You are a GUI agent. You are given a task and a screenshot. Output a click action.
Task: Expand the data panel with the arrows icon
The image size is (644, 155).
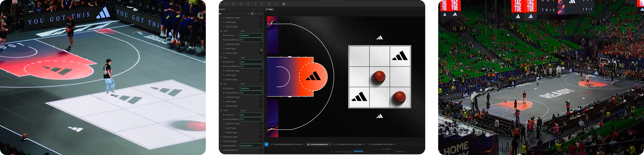(x=262, y=13)
